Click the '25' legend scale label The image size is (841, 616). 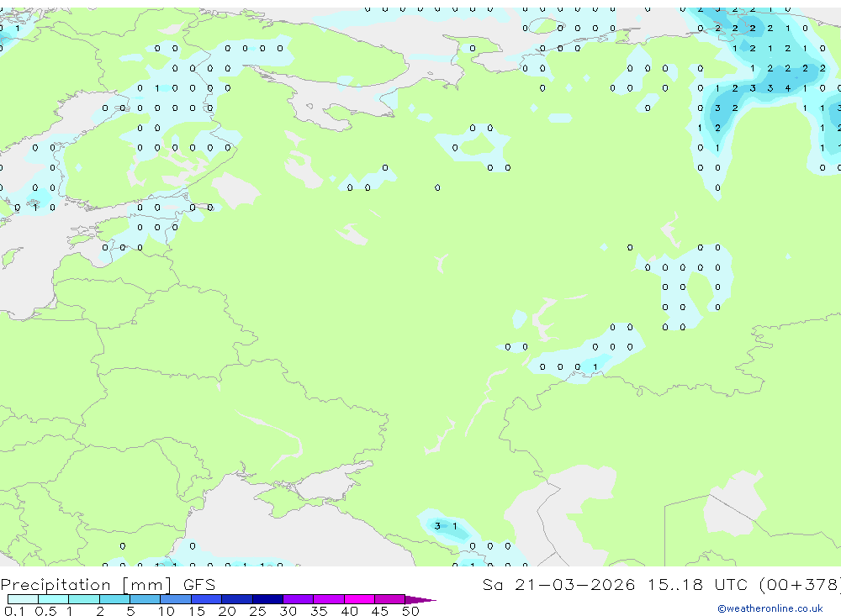[x=257, y=611]
